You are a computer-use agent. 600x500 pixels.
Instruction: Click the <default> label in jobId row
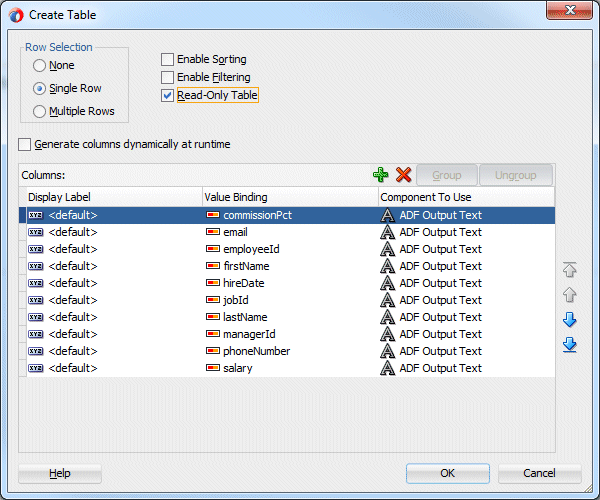(73, 300)
